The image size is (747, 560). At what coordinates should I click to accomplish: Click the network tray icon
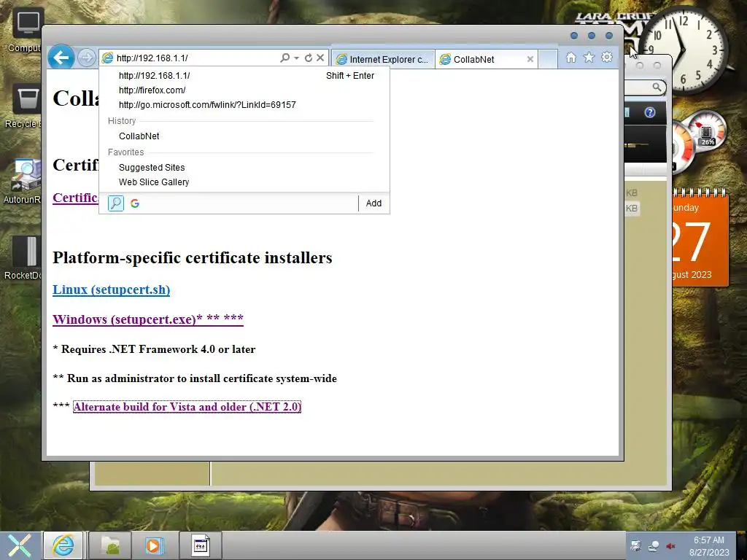pyautogui.click(x=654, y=545)
